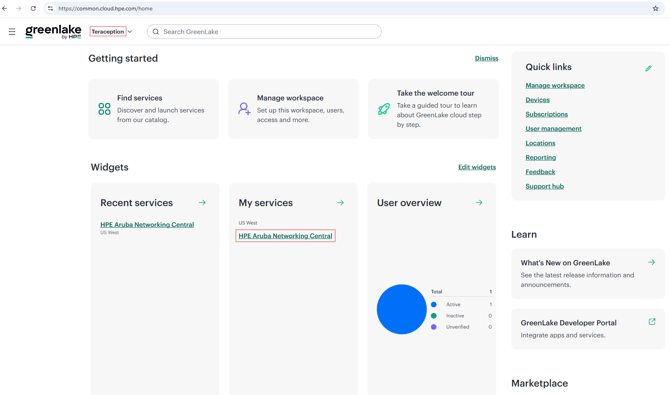Start the Take the welcome tour card
670x395 pixels.
[x=433, y=109]
